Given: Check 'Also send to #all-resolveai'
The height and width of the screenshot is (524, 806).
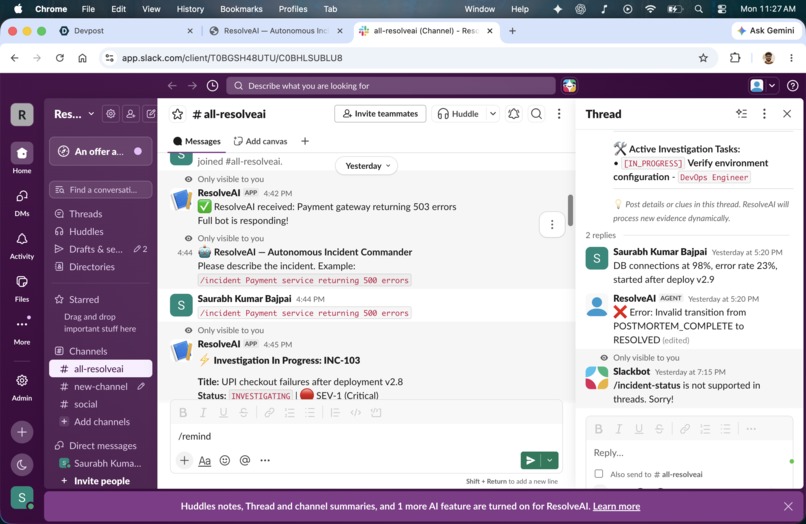Looking at the screenshot, I should coord(599,474).
